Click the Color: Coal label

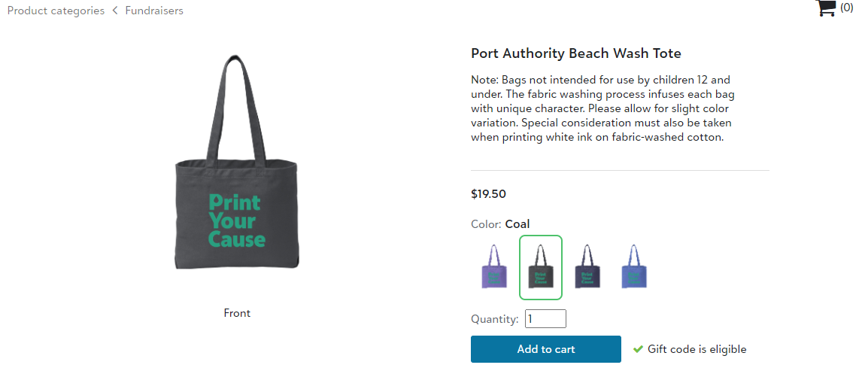pyautogui.click(x=500, y=224)
